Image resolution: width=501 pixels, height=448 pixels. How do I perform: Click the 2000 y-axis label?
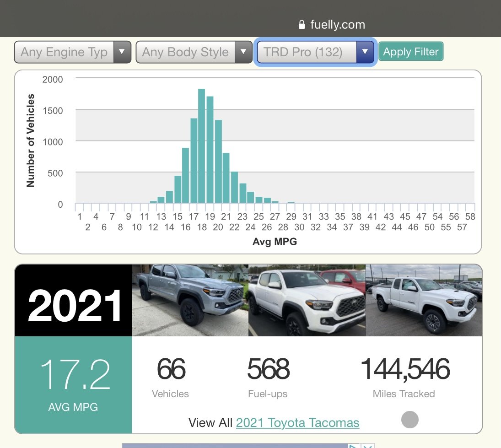[53, 80]
